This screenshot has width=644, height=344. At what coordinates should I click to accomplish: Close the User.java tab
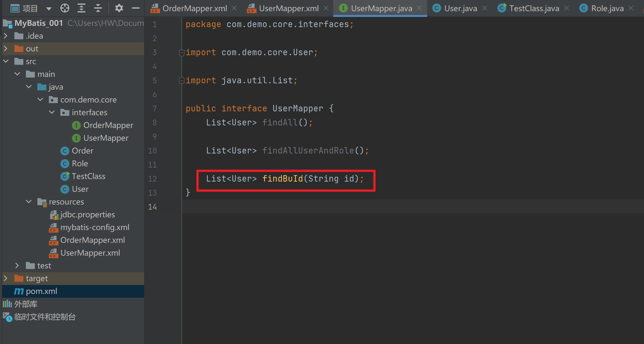coord(485,8)
